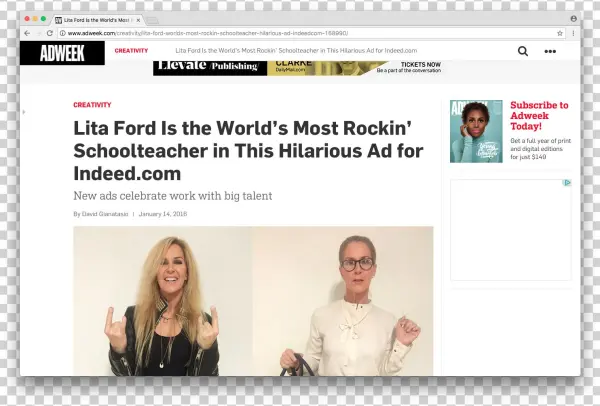Open the Adweek search magnifier
The image size is (600, 406).
tap(523, 51)
